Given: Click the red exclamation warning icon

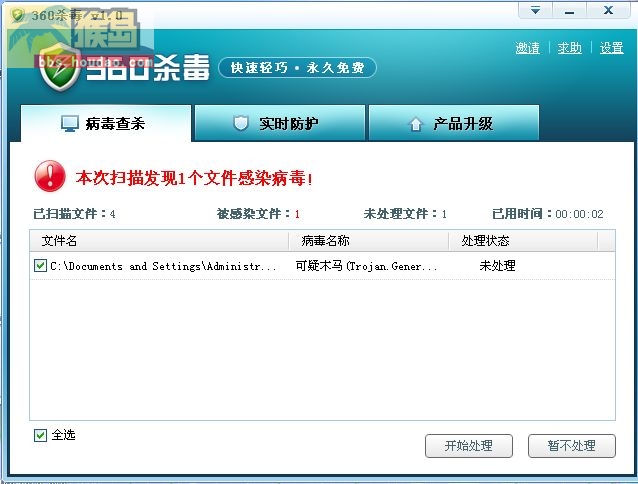Looking at the screenshot, I should [x=50, y=176].
